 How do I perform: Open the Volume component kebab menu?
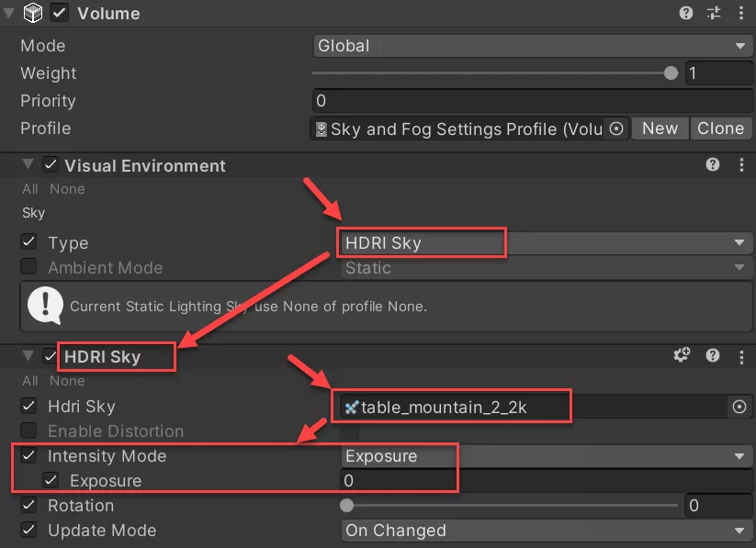741,13
